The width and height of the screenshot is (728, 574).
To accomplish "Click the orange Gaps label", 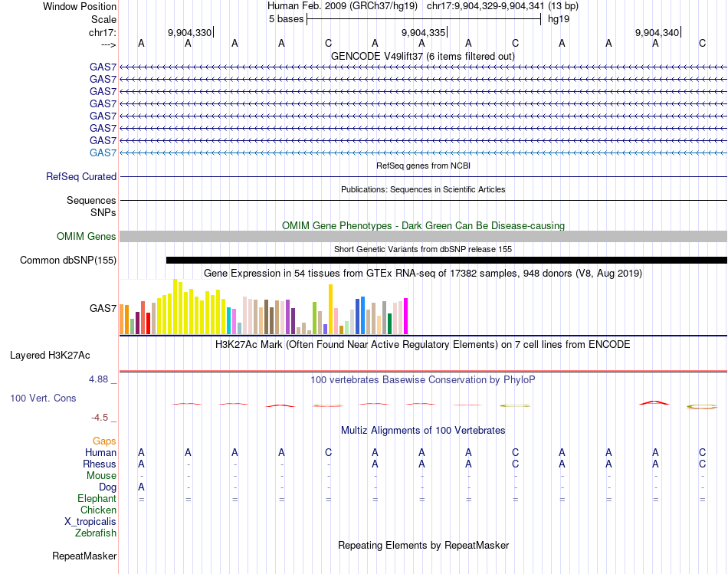I will (x=104, y=441).
